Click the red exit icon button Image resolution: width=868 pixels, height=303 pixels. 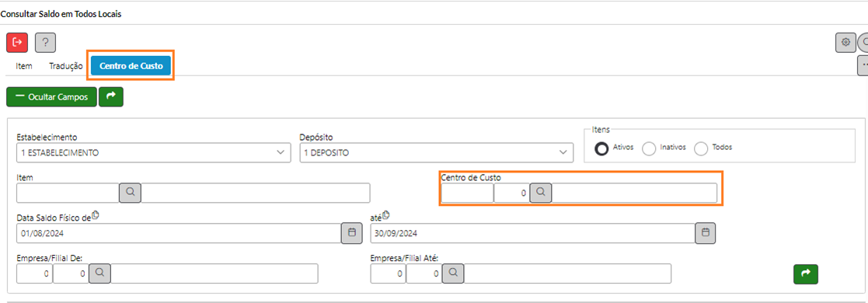point(16,42)
